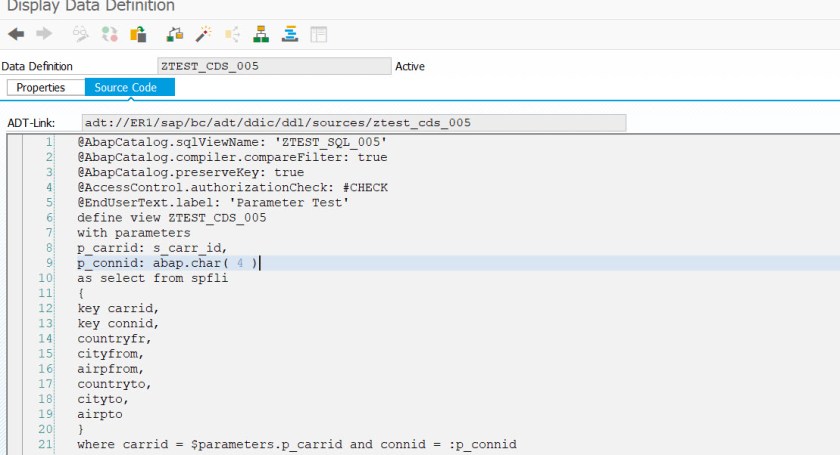Click the Active status field
Viewport: 840px width, 455px height.
point(410,67)
